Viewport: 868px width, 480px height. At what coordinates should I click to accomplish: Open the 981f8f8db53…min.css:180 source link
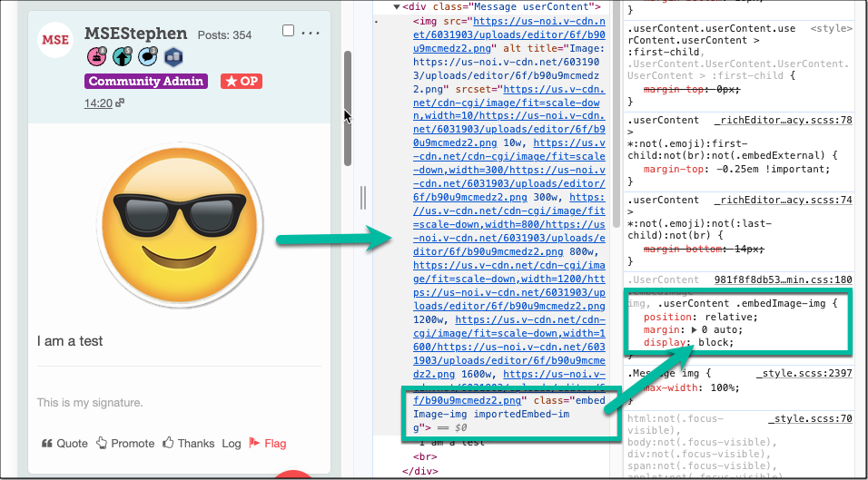click(783, 279)
